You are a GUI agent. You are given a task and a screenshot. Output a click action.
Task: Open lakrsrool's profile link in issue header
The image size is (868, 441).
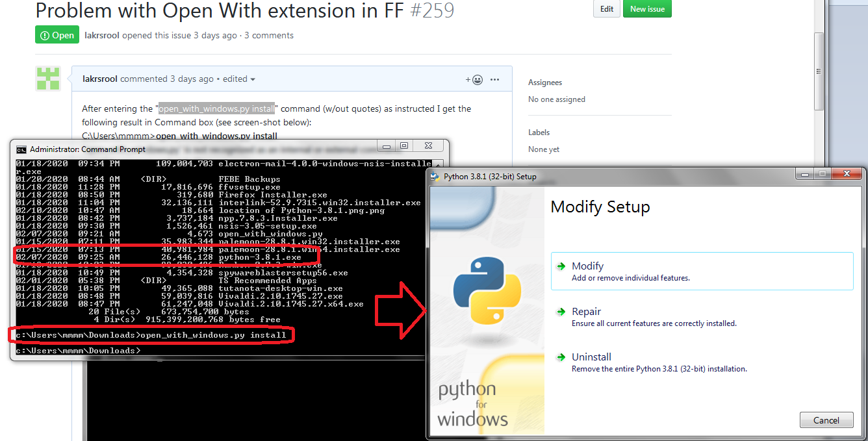(x=102, y=35)
